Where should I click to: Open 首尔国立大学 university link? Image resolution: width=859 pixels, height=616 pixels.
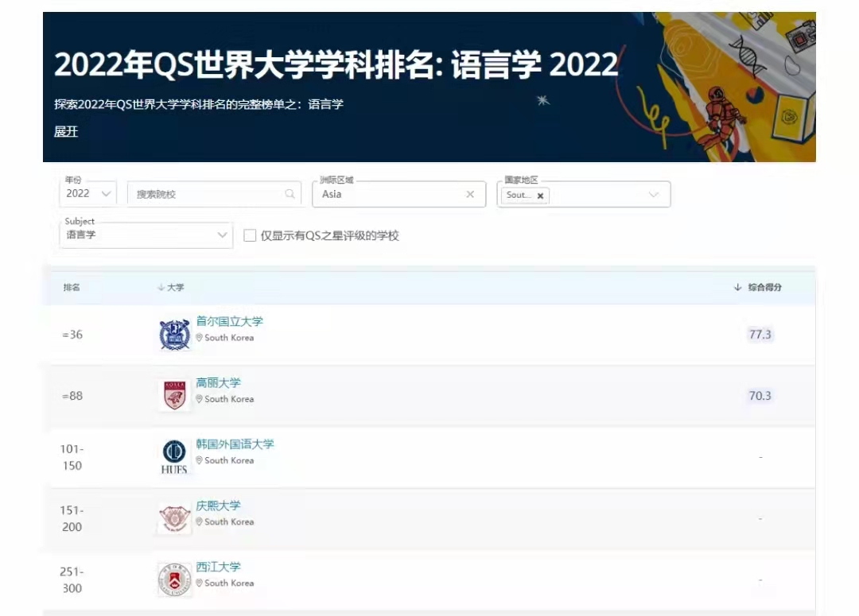tap(229, 322)
